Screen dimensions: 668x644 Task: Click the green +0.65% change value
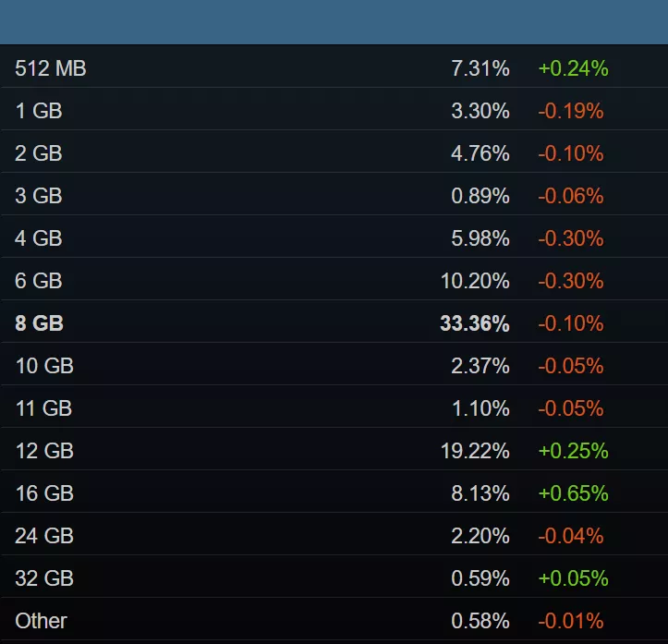[573, 493]
